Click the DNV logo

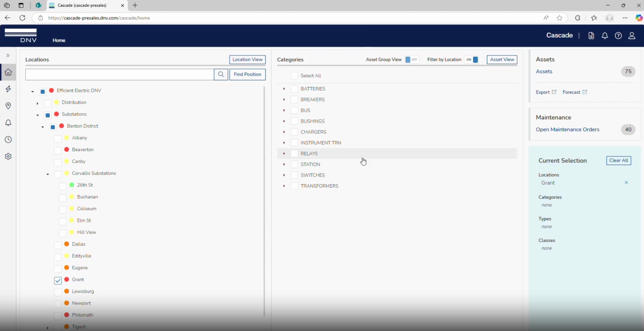(x=21, y=35)
